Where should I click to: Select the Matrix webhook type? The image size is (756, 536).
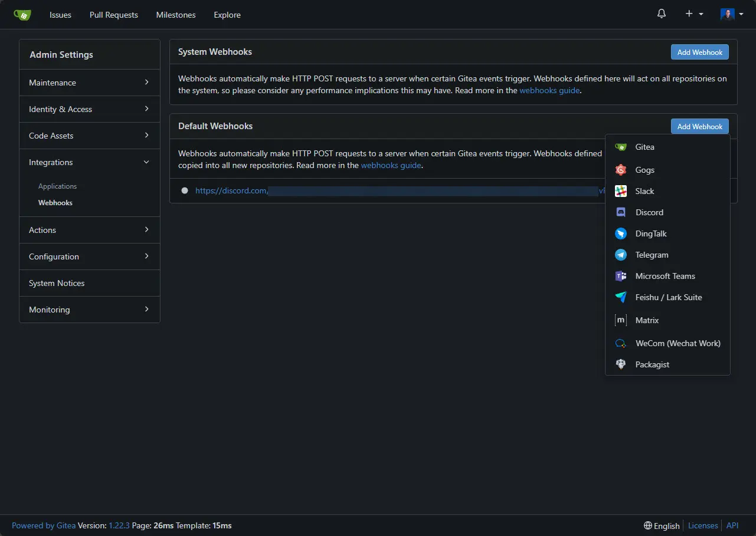click(647, 320)
